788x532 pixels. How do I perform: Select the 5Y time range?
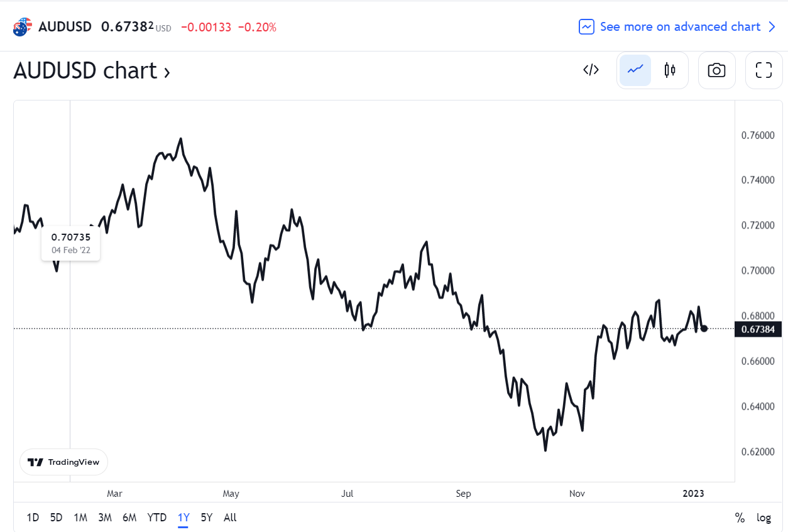[x=207, y=518]
